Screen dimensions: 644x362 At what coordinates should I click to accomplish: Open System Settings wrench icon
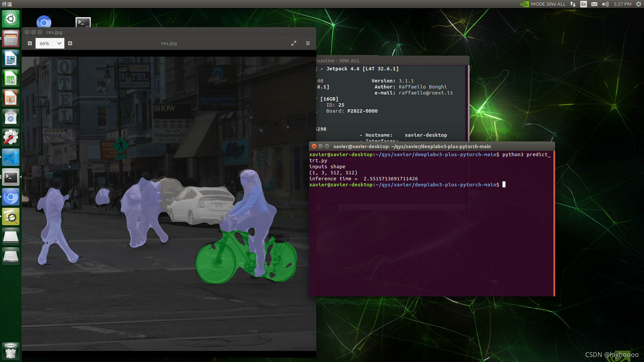point(11,137)
